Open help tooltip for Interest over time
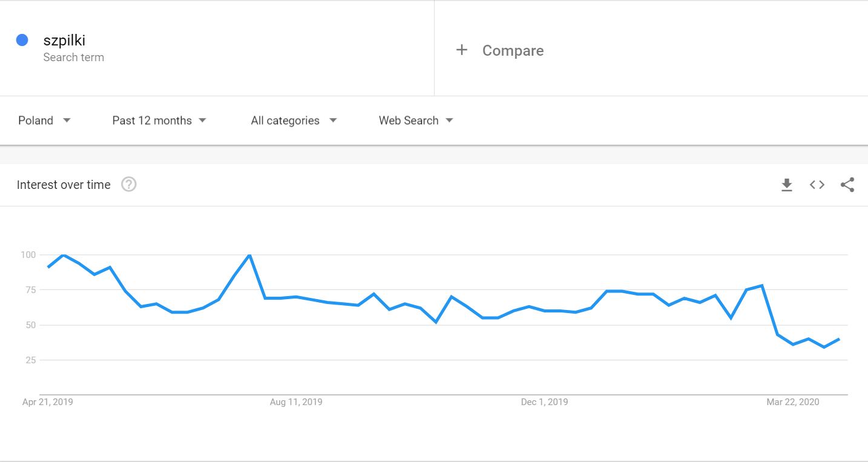 point(129,185)
